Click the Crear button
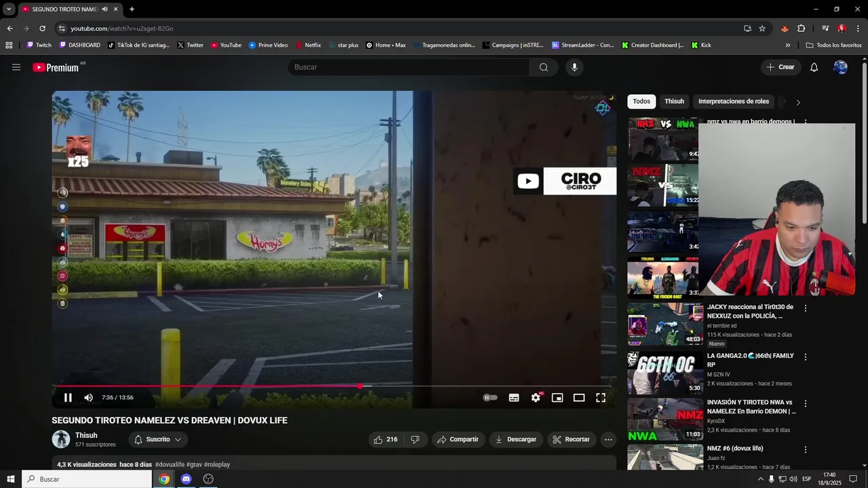Viewport: 868px width, 488px height. 781,67
